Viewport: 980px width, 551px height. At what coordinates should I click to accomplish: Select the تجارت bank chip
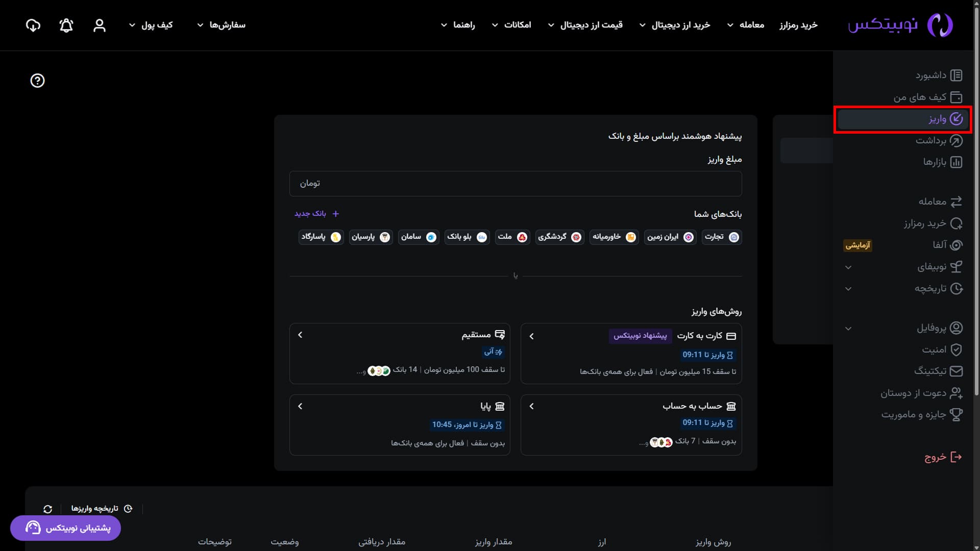pos(721,237)
